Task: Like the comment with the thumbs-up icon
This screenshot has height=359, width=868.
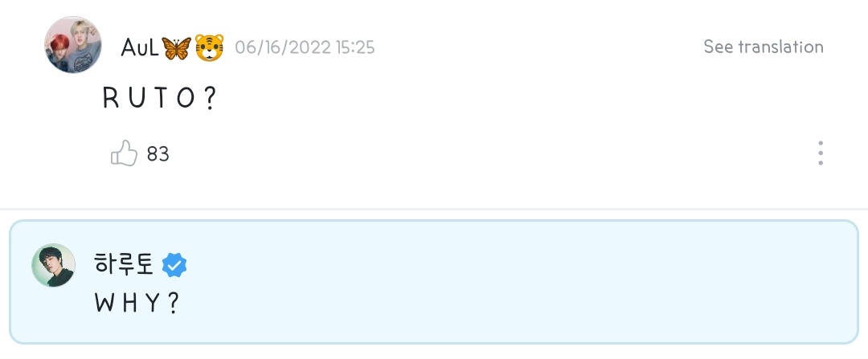Action: click(x=124, y=153)
